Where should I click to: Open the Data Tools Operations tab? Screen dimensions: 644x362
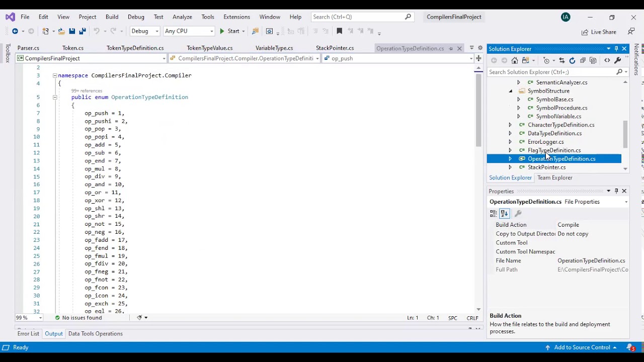pos(95,334)
